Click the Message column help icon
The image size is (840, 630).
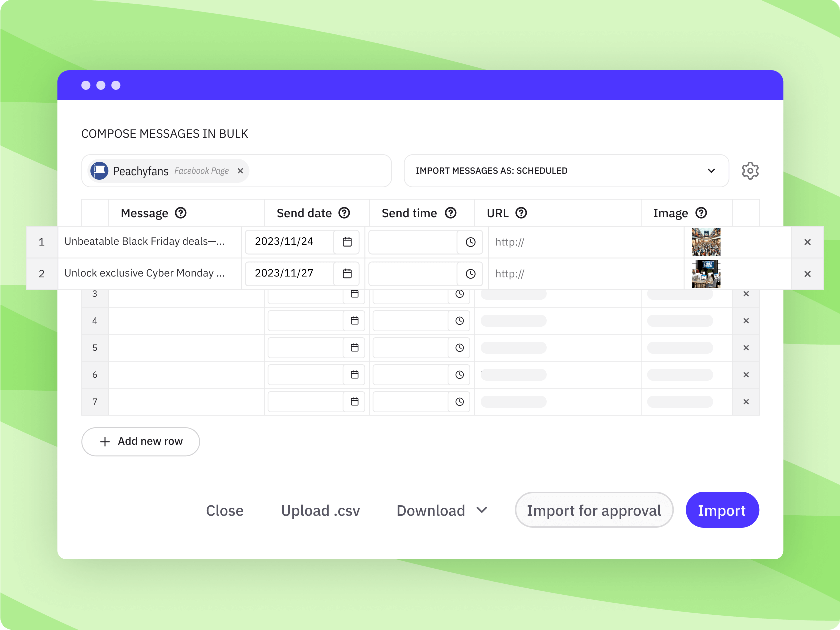click(x=180, y=213)
